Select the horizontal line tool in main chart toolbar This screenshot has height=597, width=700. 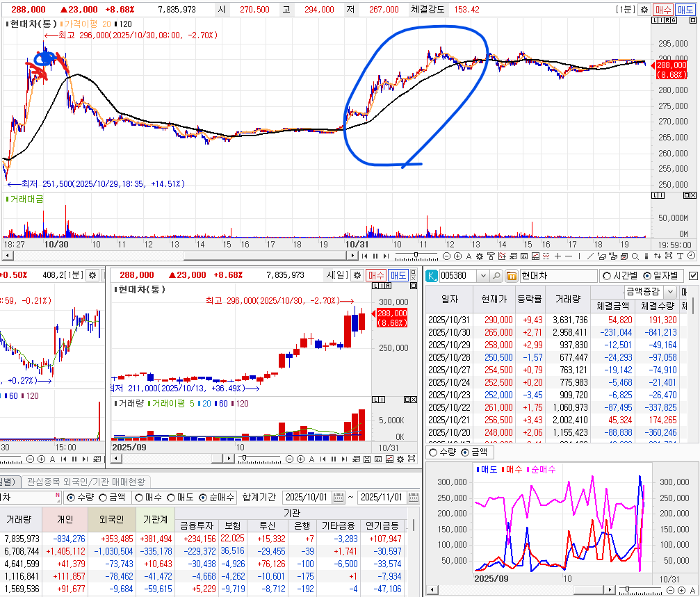click(569, 256)
